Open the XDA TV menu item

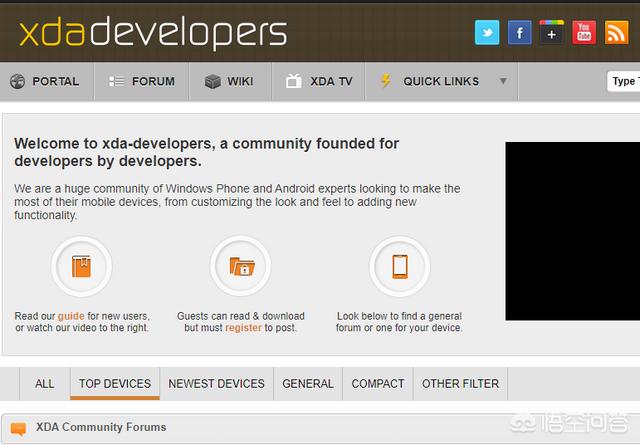pos(318,81)
